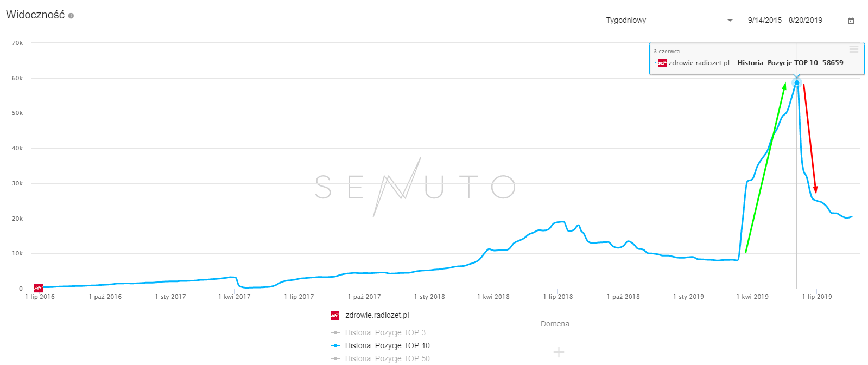The width and height of the screenshot is (868, 365).
Task: Open the 9/14/2015 - 8/20/2019 date range
Action: 785,21
